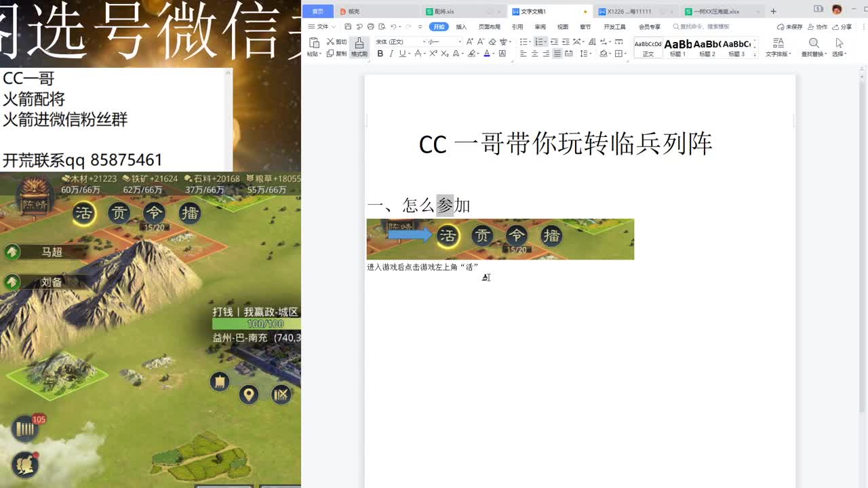Screen dimensions: 868x488
Task: Decrease indent icon in paragraph group
Action: click(x=554, y=41)
